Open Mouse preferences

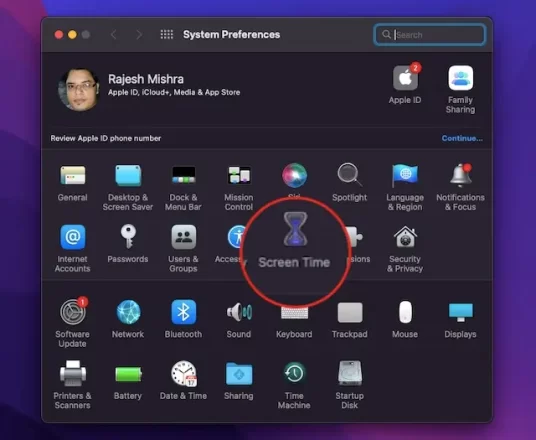(x=405, y=312)
